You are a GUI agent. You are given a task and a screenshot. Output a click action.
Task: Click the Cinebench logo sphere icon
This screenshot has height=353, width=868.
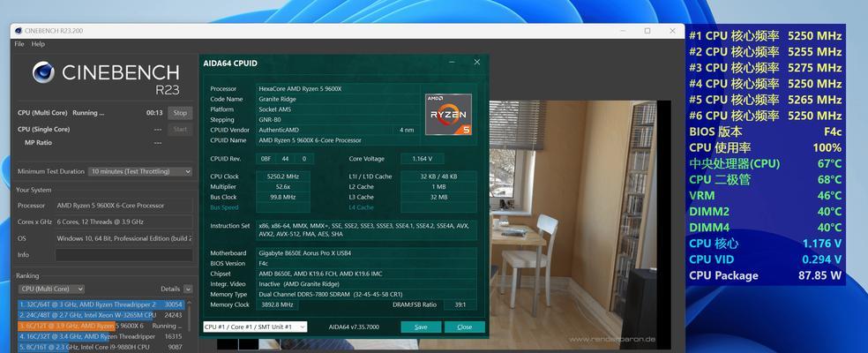pos(43,72)
